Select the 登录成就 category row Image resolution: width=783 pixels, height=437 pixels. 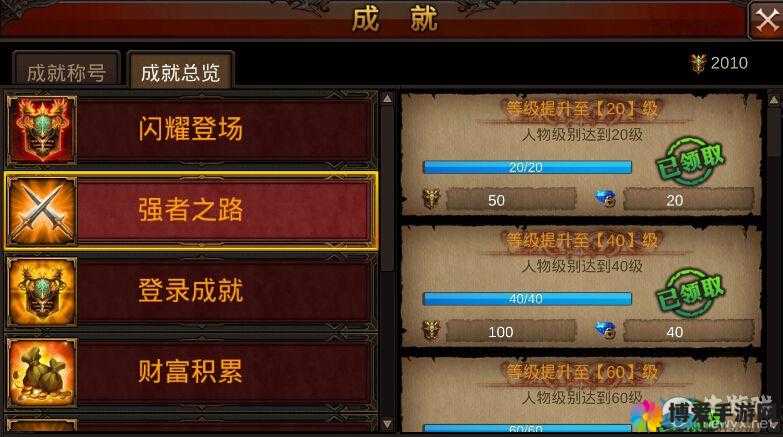click(191, 292)
